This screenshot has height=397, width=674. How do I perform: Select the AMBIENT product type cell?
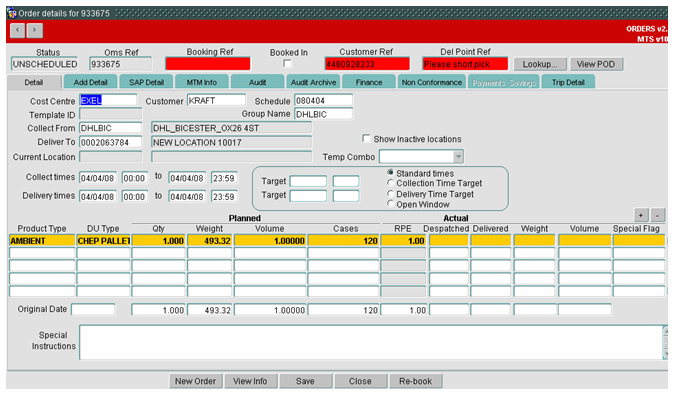click(x=42, y=241)
